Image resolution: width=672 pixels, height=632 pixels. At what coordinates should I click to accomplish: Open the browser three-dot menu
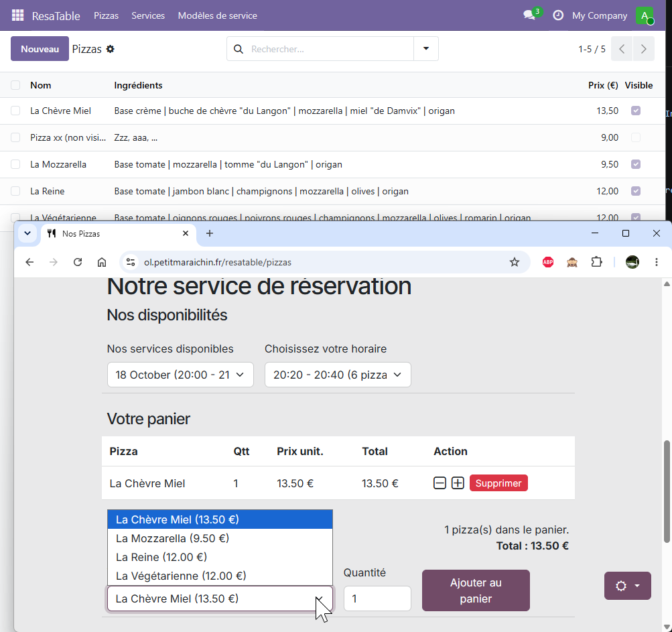point(656,262)
